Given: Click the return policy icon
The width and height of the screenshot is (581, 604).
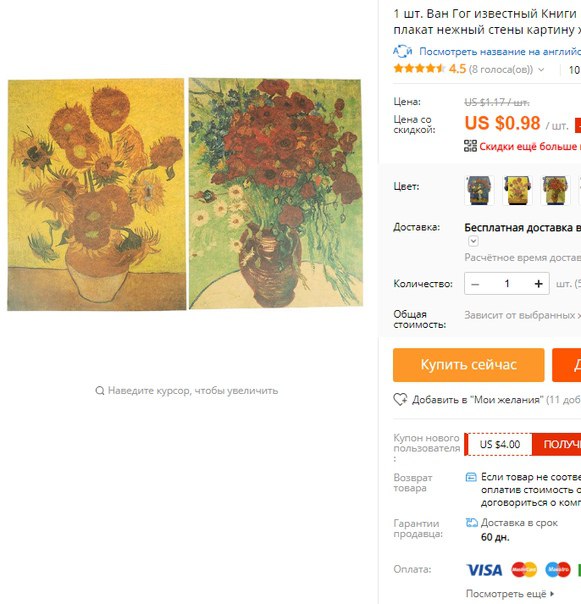Looking at the screenshot, I should coord(471,477).
